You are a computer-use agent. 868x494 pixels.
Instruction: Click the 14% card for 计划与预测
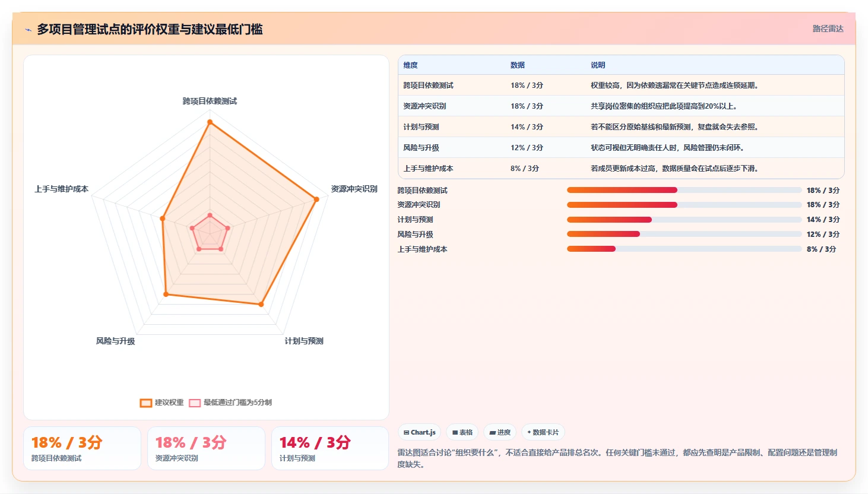330,448
